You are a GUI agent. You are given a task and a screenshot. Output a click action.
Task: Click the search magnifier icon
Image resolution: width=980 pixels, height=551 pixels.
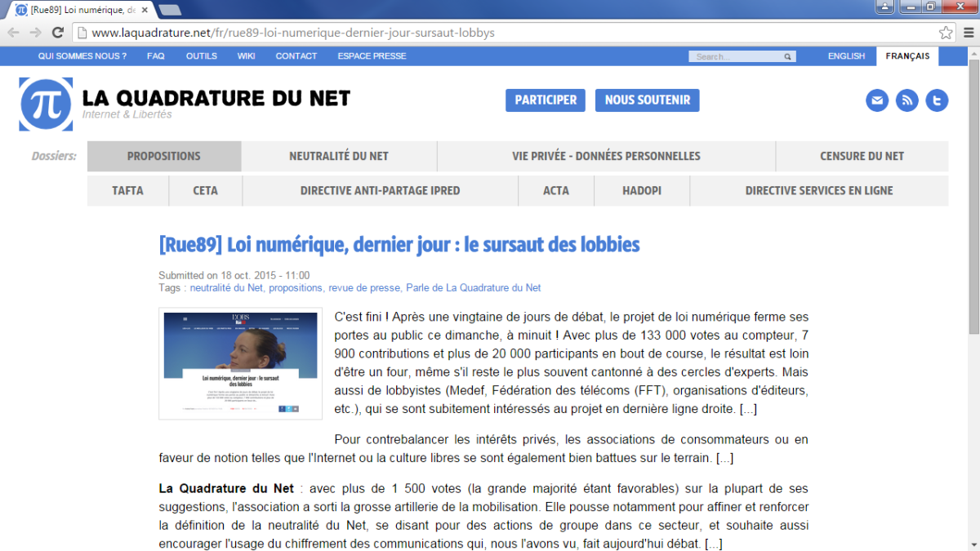(787, 56)
